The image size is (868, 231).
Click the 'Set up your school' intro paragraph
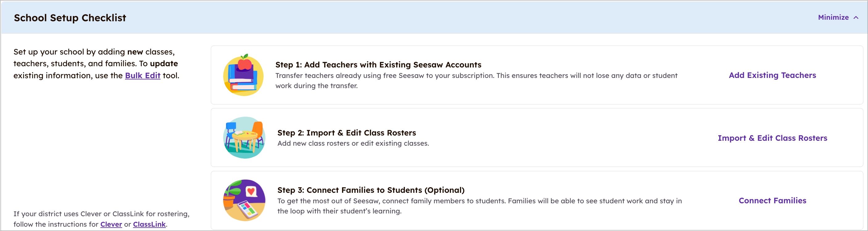pos(96,63)
